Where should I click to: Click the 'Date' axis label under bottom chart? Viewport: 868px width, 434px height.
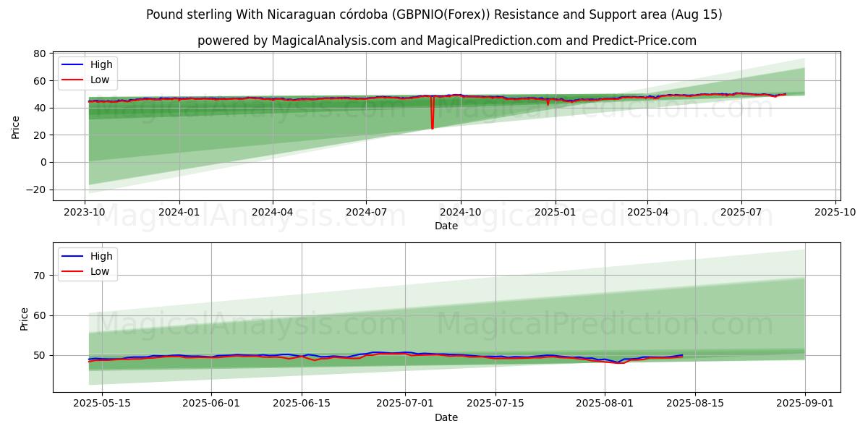446,417
